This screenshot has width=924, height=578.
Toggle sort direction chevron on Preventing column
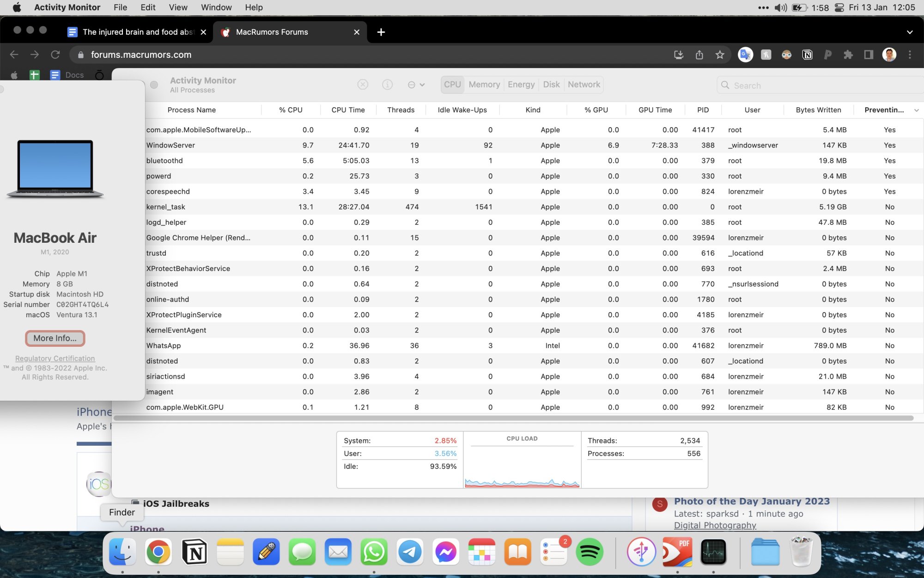tap(916, 110)
